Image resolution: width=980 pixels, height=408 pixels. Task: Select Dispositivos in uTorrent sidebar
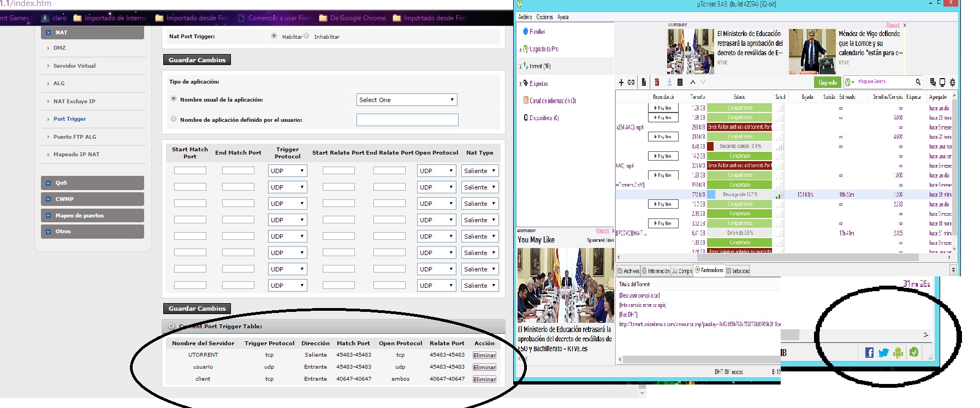point(544,118)
